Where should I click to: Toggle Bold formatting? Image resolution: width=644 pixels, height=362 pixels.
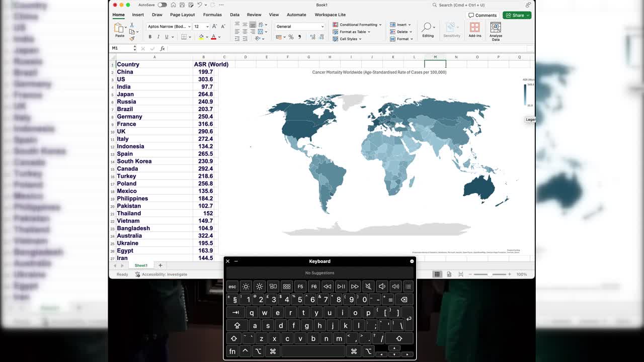click(x=150, y=37)
